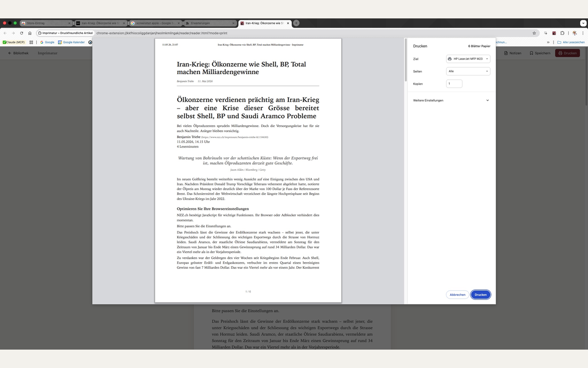The width and height of the screenshot is (588, 368).
Task: Click the page 1 print preview
Action: click(248, 170)
